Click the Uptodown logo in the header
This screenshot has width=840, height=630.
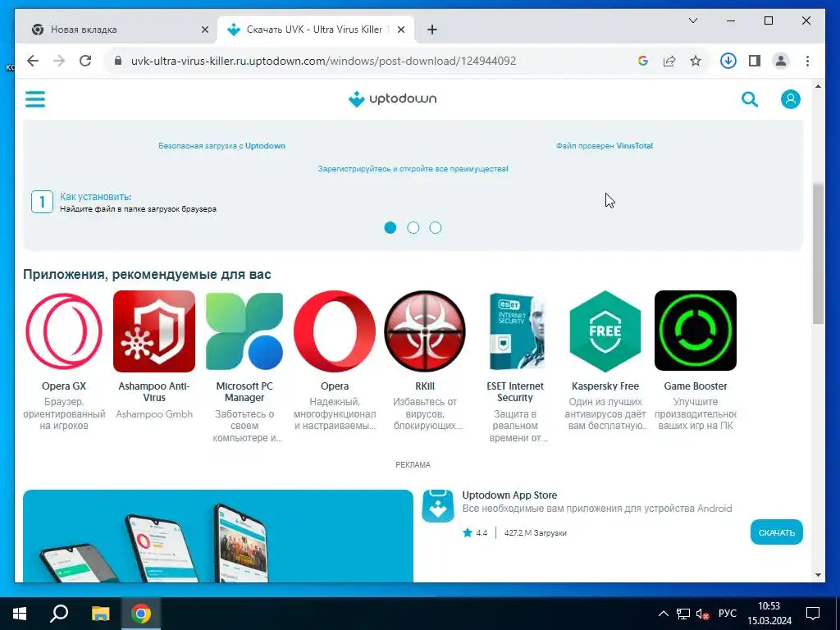393,99
